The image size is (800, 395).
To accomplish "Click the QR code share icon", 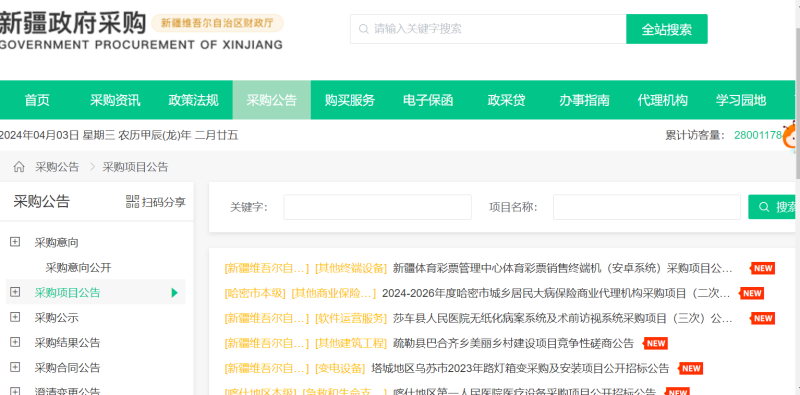I will tap(133, 202).
